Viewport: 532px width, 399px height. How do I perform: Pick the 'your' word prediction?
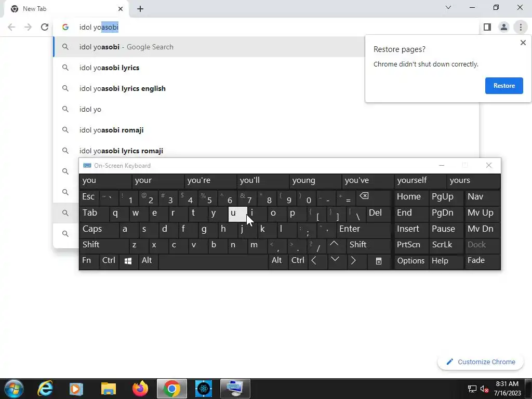pos(158,181)
